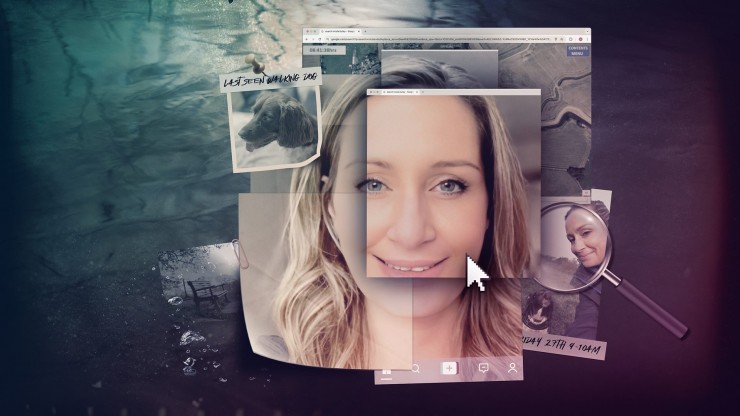Image resolution: width=740 pixels, height=416 pixels.
Task: Tap the search magnifier in bottom bar
Action: pyautogui.click(x=415, y=368)
